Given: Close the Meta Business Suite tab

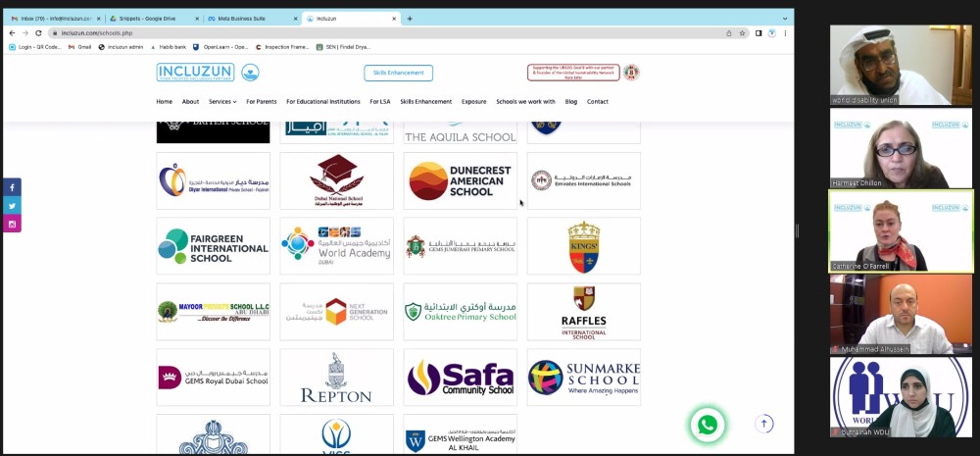Looking at the screenshot, I should 296,19.
